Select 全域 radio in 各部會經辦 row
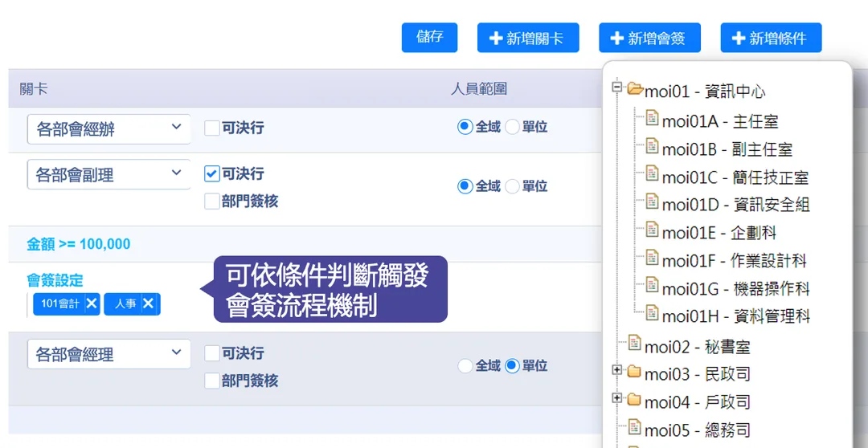 (465, 127)
